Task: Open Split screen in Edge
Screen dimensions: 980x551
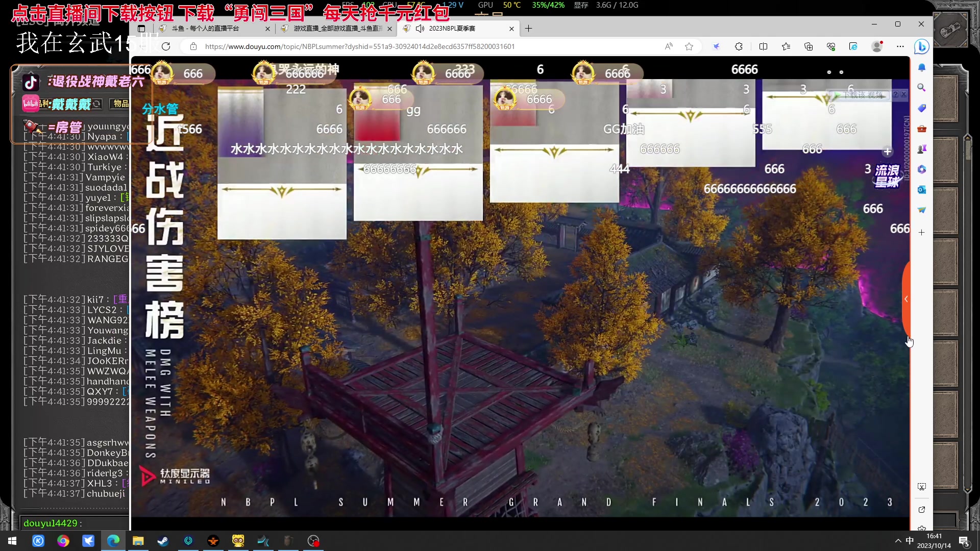Action: [763, 46]
